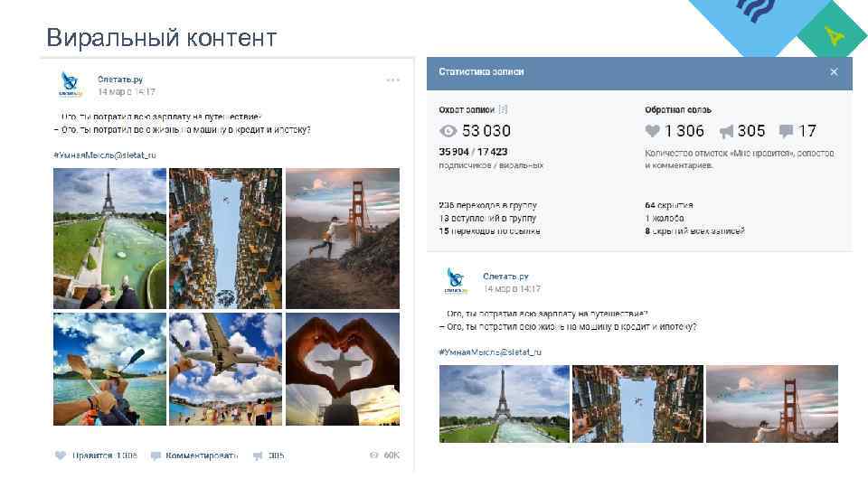868x488 pixels.
Task: Click the eye views icon showing 60K
Action: click(x=374, y=455)
